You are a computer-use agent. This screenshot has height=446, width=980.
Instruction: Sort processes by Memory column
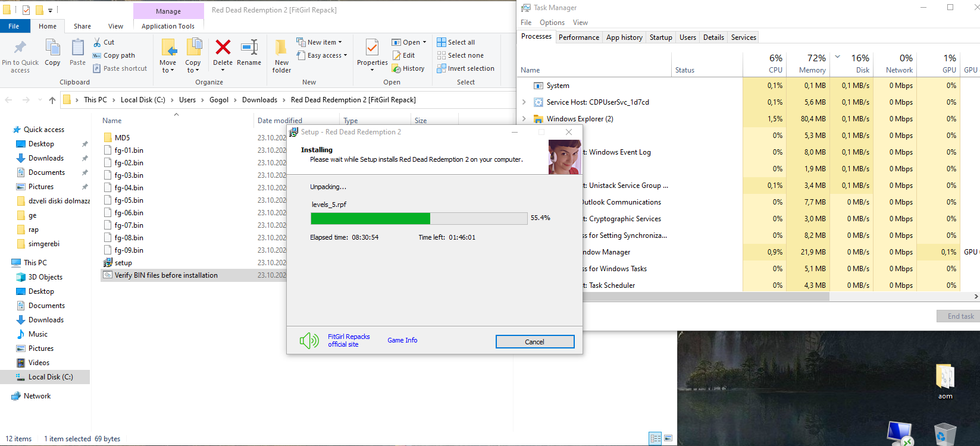(x=807, y=64)
